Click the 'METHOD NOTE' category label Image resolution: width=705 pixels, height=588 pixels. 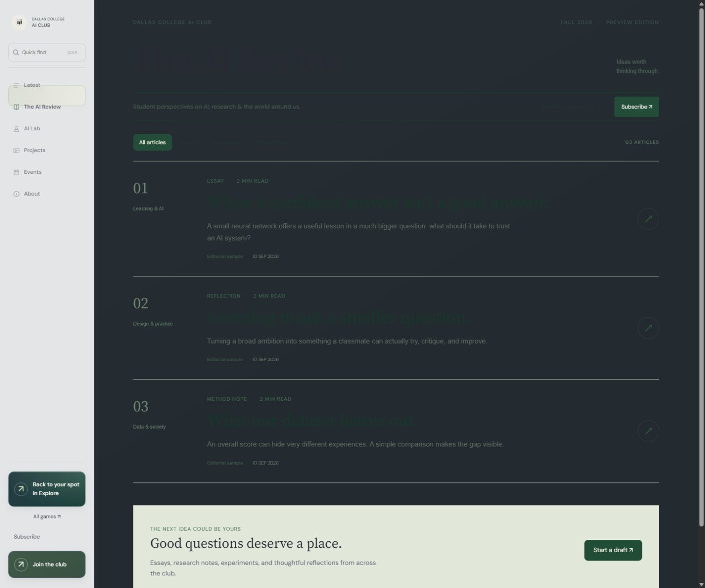click(x=227, y=399)
